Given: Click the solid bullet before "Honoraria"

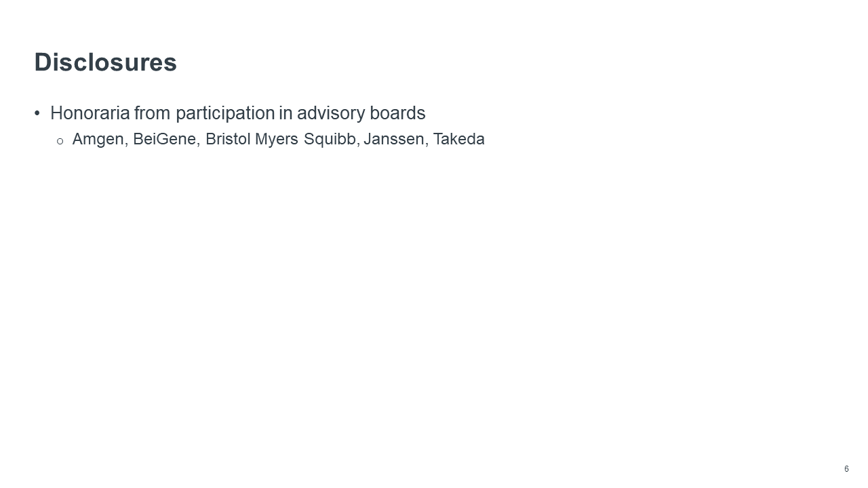Looking at the screenshot, I should click(37, 113).
